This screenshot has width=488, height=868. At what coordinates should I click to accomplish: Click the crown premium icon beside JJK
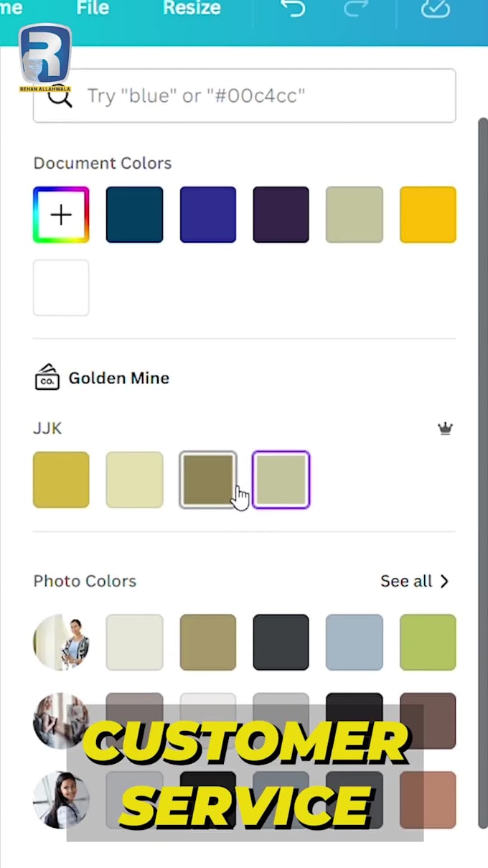pos(446,429)
